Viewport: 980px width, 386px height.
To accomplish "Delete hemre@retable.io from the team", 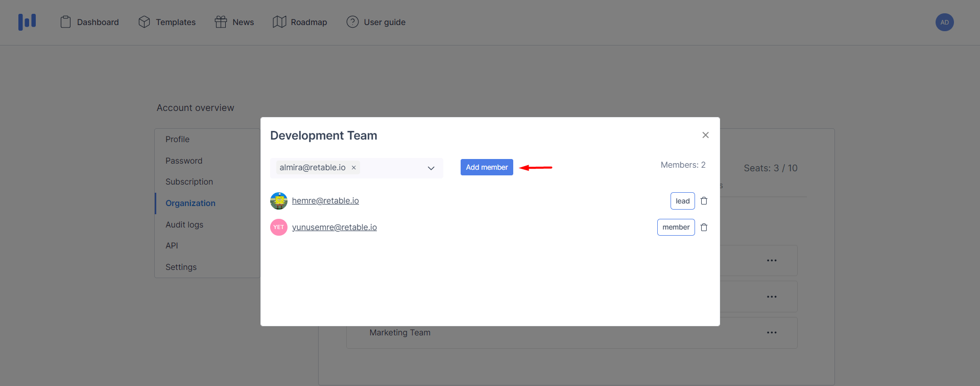I will pos(704,201).
